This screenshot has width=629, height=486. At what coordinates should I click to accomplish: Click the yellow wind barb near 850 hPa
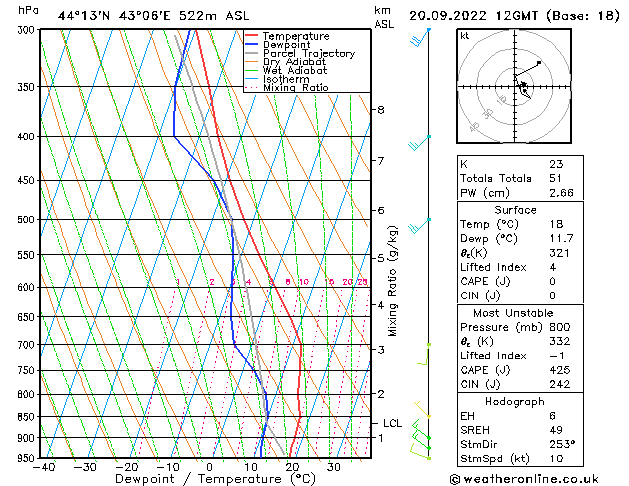[423, 410]
